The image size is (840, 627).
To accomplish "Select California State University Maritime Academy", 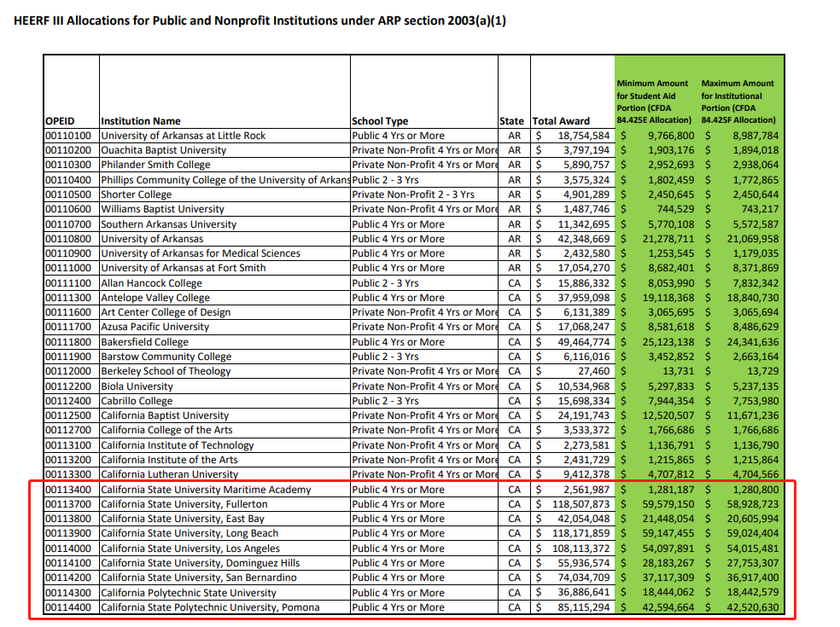I will [206, 490].
